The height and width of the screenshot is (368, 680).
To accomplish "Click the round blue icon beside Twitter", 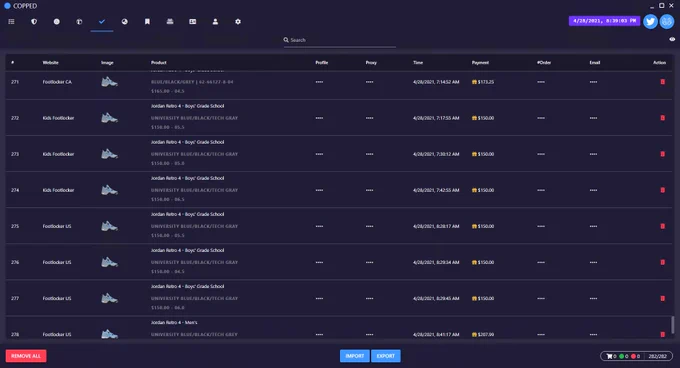I will [x=667, y=21].
